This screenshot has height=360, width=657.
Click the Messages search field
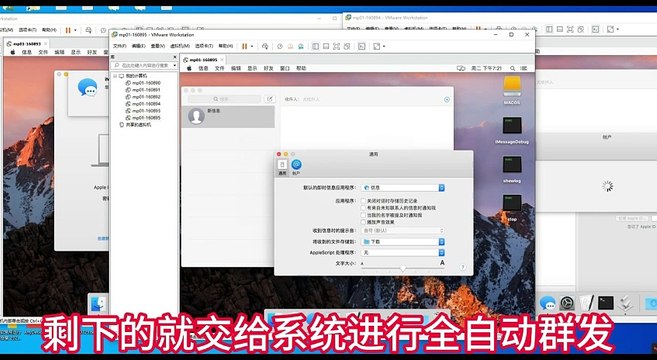(x=224, y=99)
